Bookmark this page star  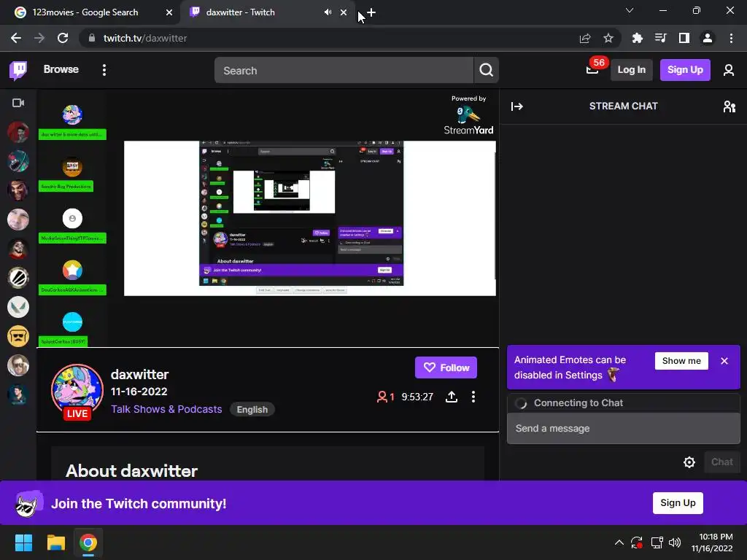click(x=608, y=38)
